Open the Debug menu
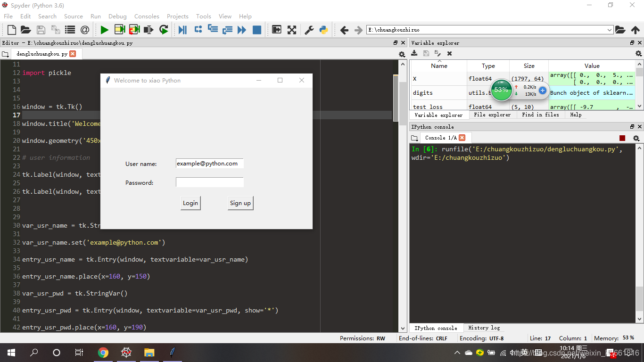The image size is (644, 362). click(x=117, y=16)
